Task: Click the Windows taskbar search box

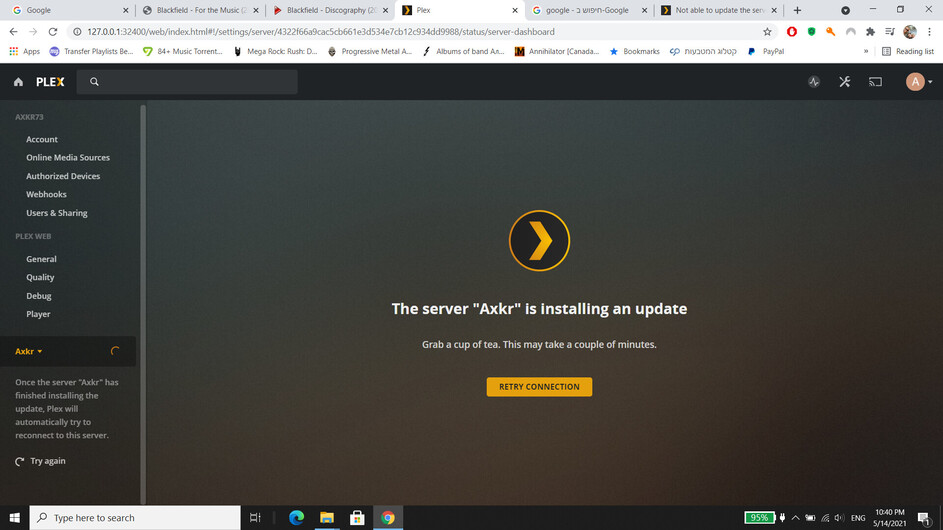Action: click(135, 517)
